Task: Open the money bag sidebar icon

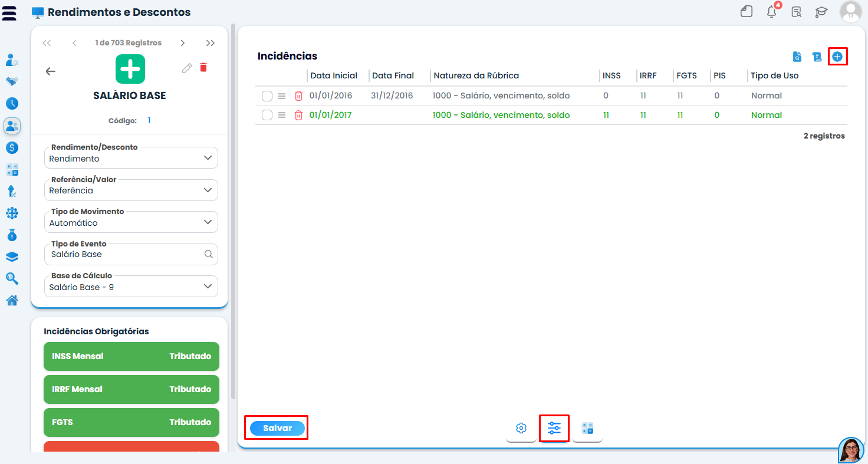Action: 12,235
